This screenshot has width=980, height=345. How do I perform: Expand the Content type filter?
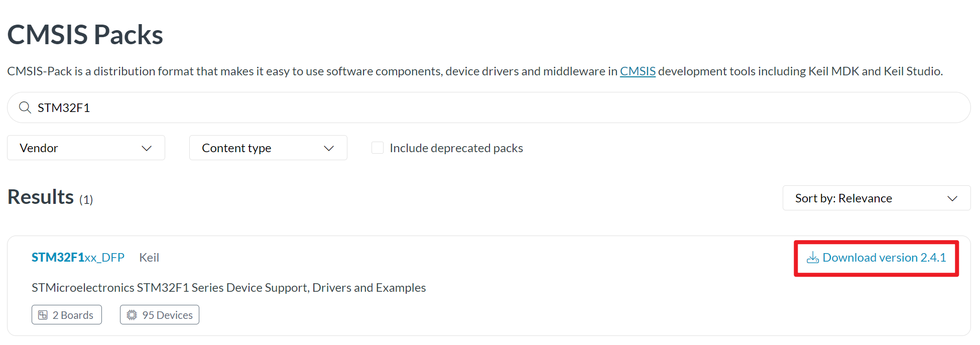pyautogui.click(x=268, y=148)
